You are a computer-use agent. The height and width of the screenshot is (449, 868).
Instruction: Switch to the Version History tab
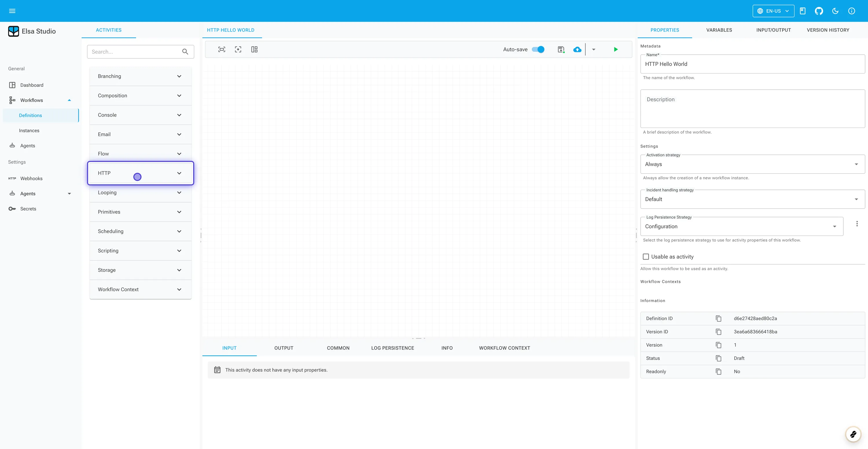click(828, 30)
